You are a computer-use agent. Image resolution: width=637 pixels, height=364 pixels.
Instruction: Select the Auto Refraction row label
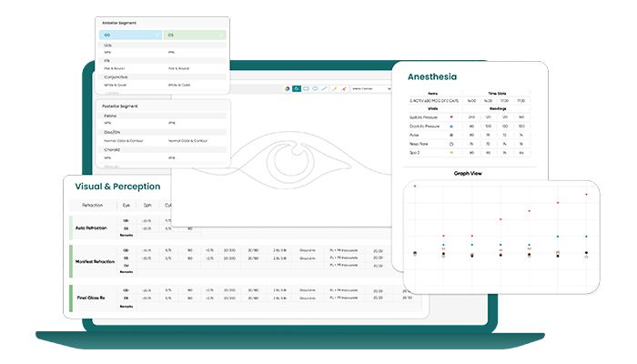[x=91, y=227]
